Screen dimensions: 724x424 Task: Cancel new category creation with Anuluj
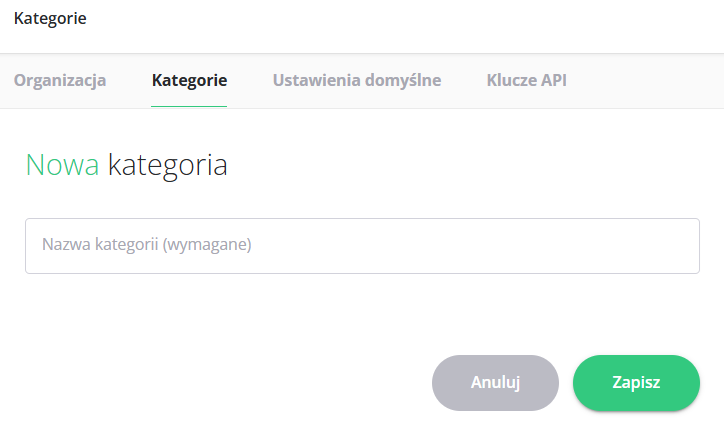pos(495,383)
